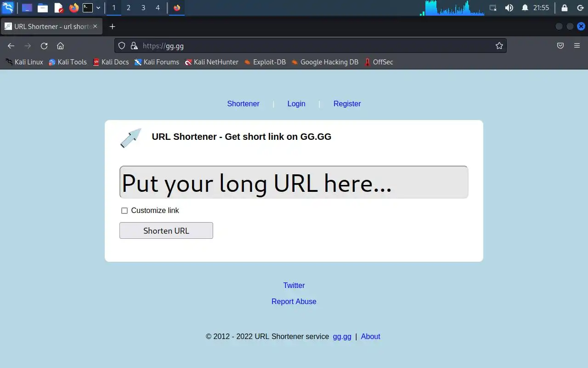Open the Register page link

(x=347, y=104)
